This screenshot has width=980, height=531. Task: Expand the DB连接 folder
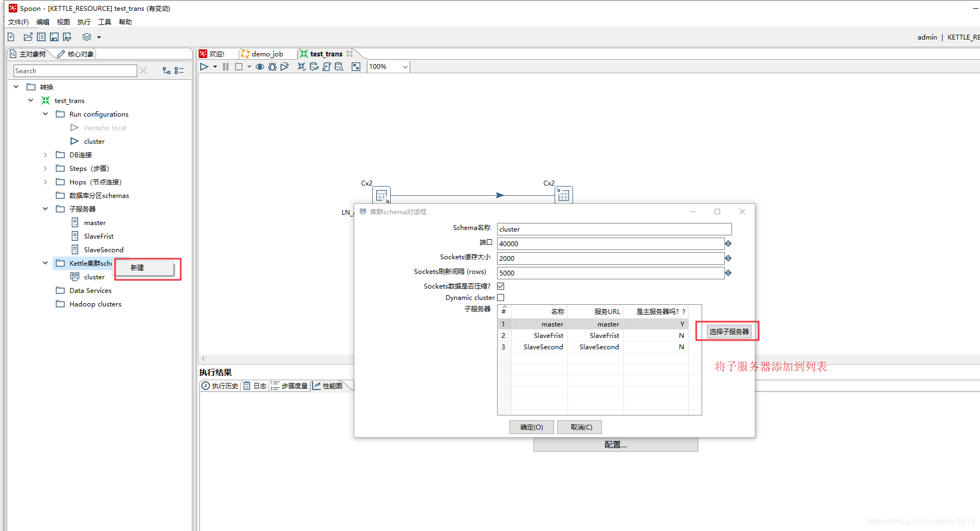tap(46, 155)
